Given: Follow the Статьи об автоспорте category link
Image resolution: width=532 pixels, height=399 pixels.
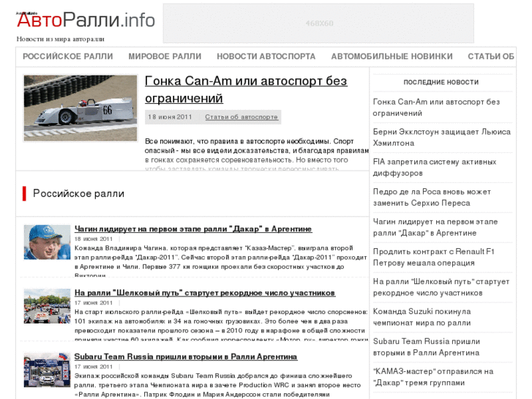Looking at the screenshot, I should (241, 117).
